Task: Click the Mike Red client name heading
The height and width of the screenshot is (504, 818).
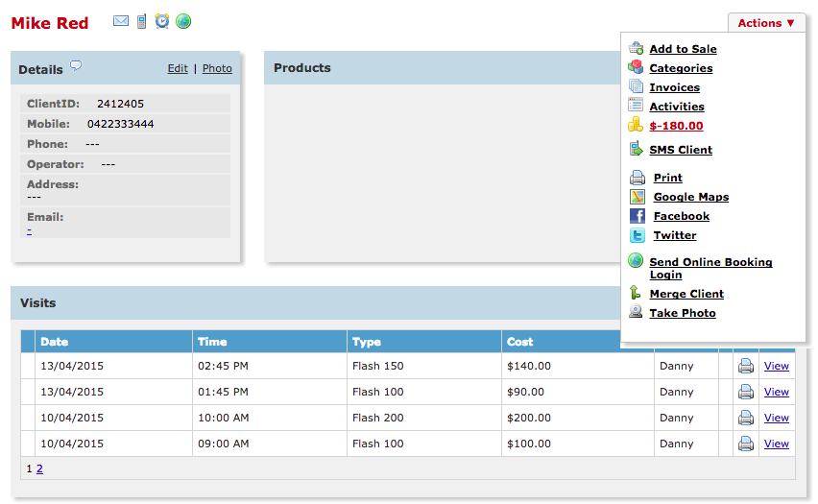Action: 50,23
